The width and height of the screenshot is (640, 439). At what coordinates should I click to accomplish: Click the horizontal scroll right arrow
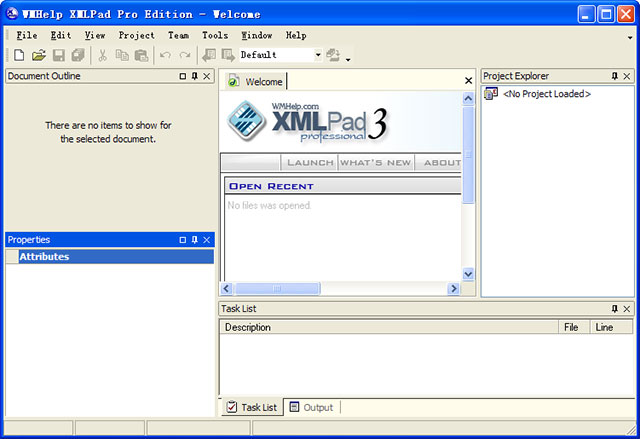tap(453, 288)
